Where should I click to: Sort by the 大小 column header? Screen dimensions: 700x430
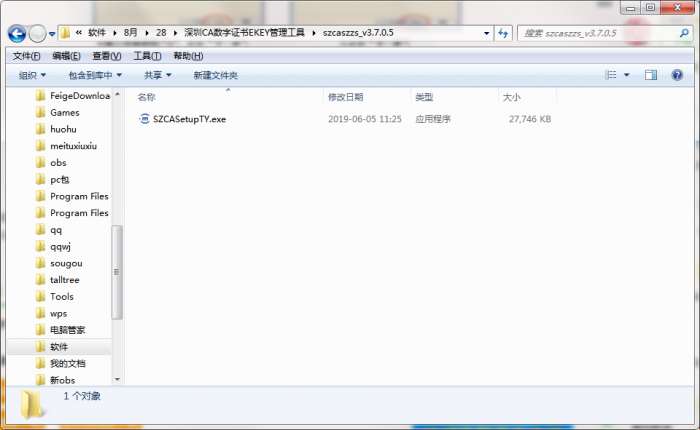(512, 97)
